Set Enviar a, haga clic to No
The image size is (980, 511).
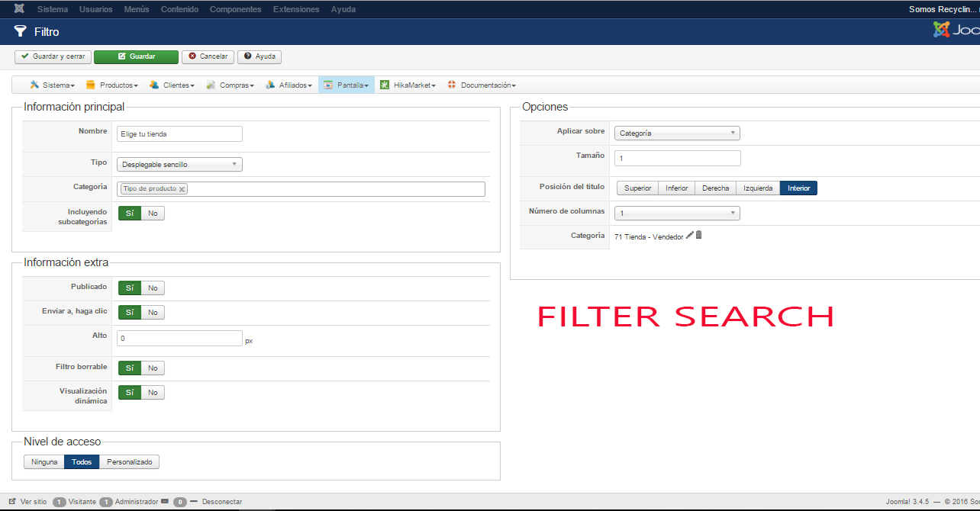[153, 312]
